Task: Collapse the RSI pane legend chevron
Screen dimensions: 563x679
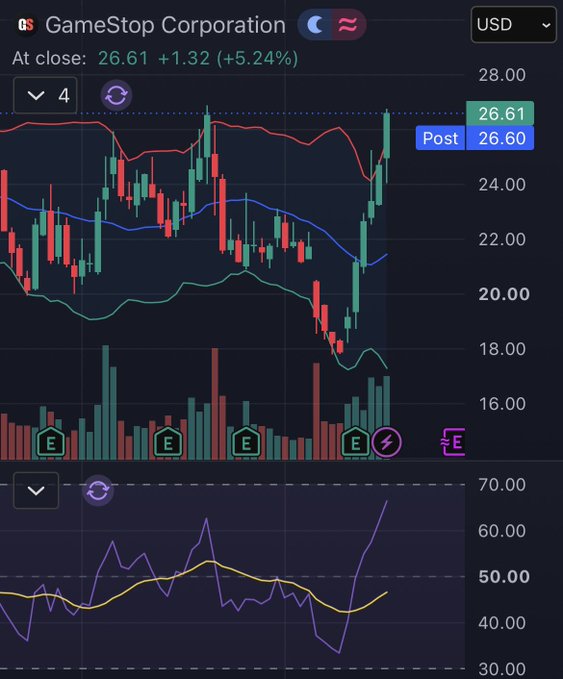Action: pos(36,490)
